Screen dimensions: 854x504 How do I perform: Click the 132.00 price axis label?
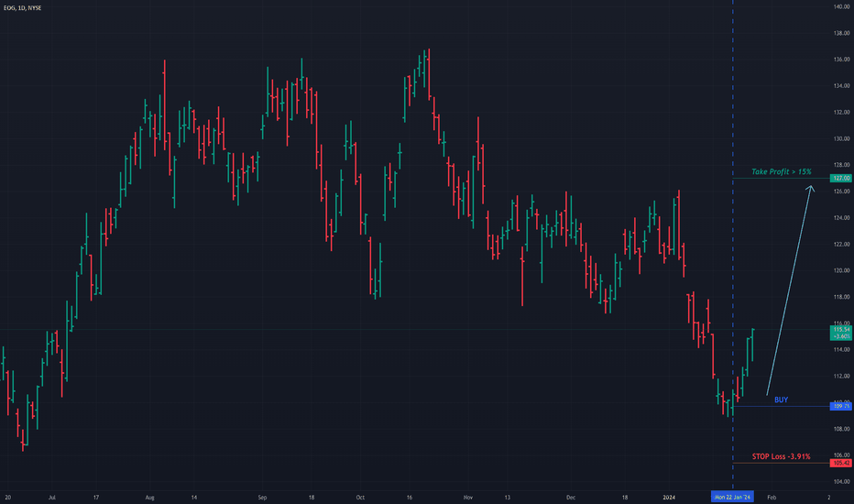point(841,112)
